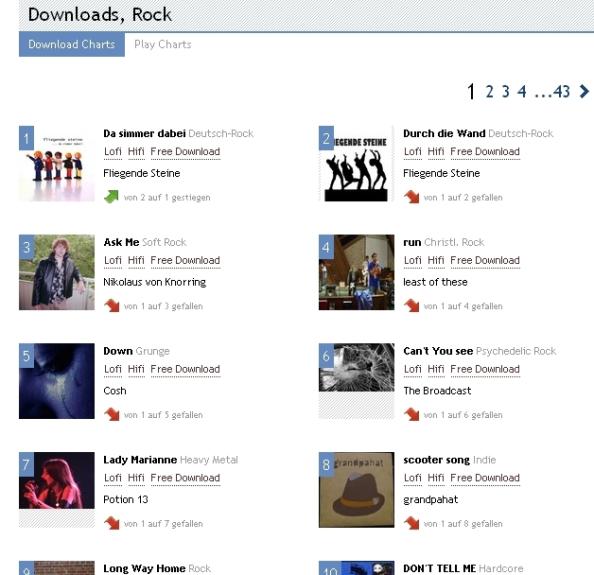594x575 pixels.
Task: Open the grandpahat hat cover thumbnail
Action: point(356,489)
